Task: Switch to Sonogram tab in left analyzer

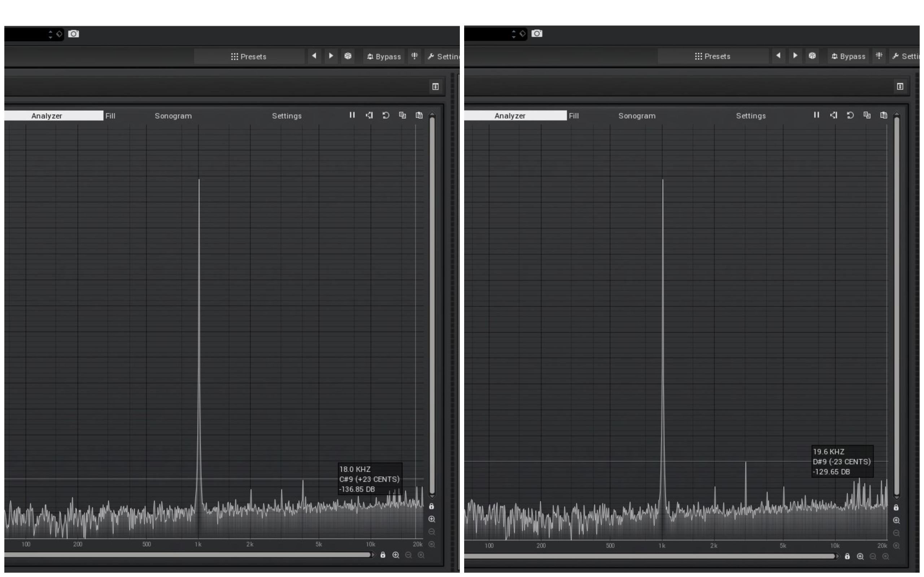Action: click(x=173, y=116)
